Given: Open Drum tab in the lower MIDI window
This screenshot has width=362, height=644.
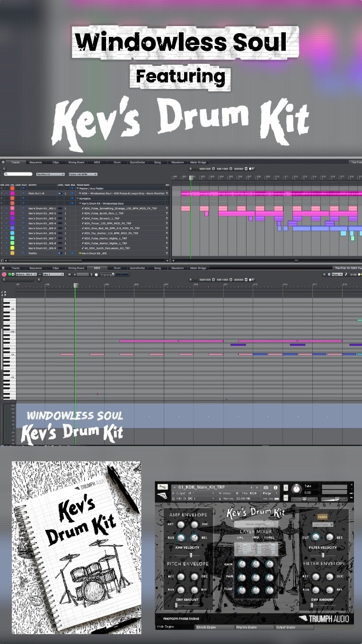Looking at the screenshot, I should [117, 268].
